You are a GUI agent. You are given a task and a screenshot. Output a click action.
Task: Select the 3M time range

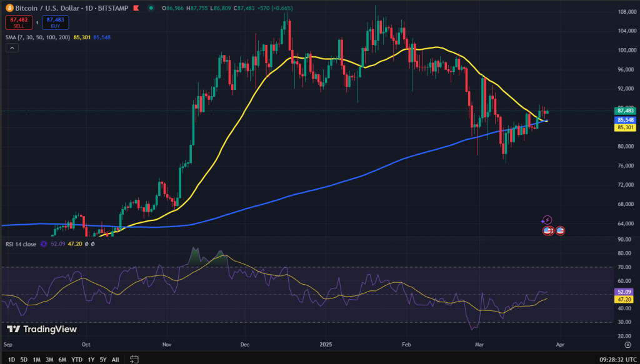(x=49, y=360)
